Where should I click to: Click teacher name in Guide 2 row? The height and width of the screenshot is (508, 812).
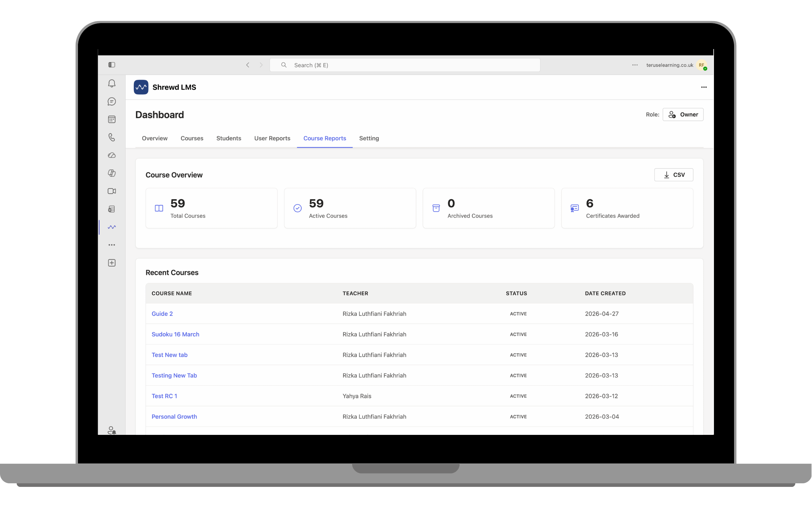coord(374,313)
